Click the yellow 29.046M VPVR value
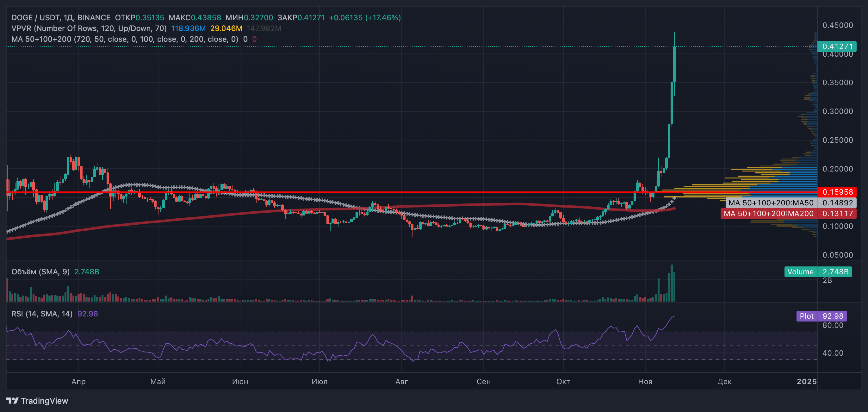This screenshot has height=412, width=868. [x=226, y=28]
